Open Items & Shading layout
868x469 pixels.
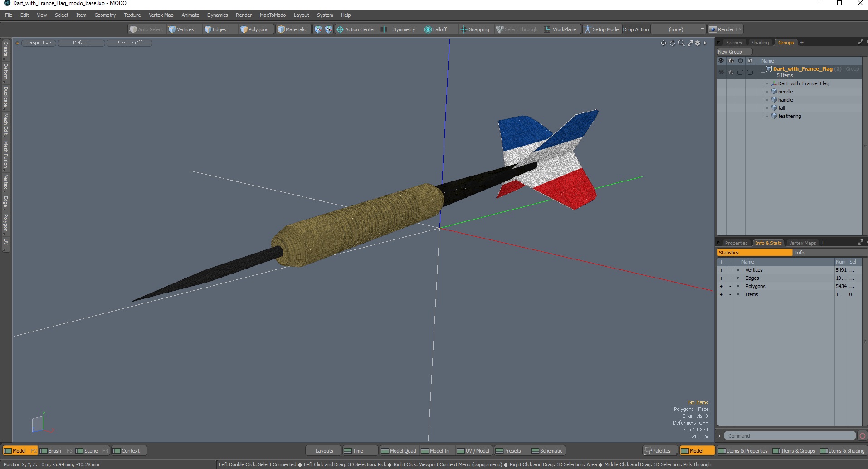click(843, 451)
